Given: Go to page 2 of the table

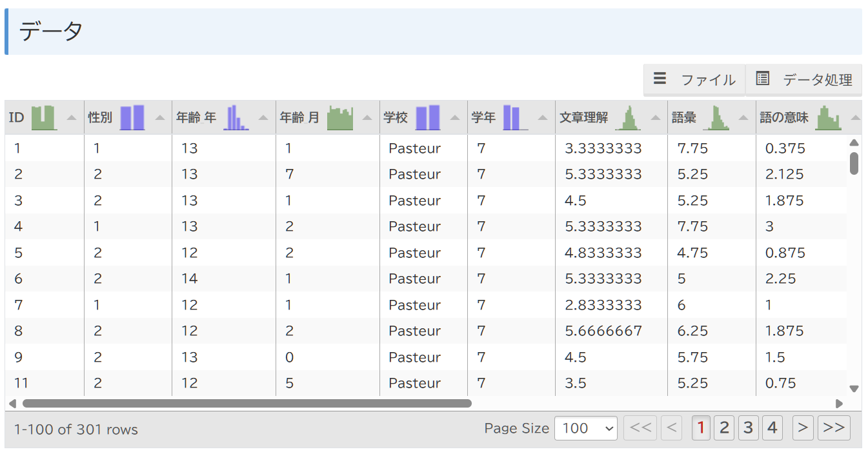Looking at the screenshot, I should (x=724, y=428).
